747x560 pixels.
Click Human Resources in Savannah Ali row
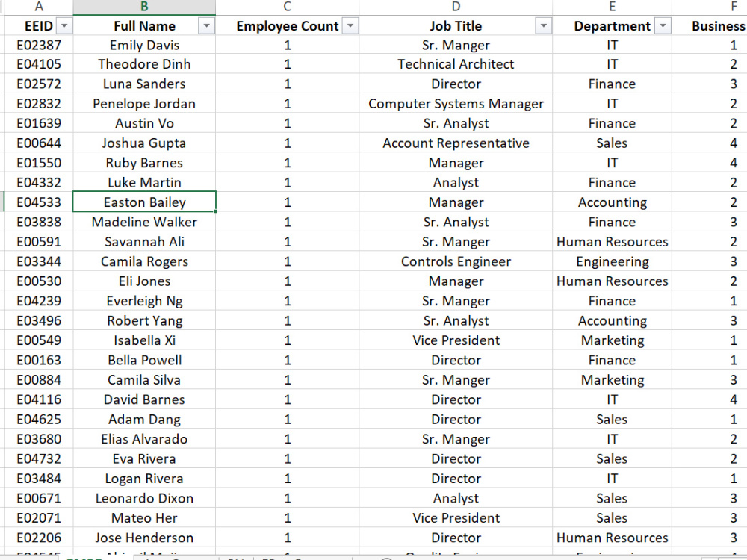click(x=613, y=241)
